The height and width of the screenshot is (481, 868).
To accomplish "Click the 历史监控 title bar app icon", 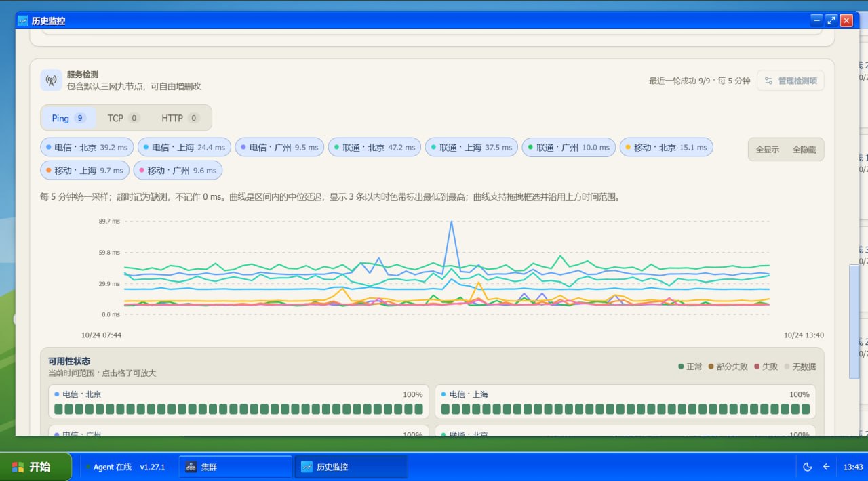I will (22, 20).
